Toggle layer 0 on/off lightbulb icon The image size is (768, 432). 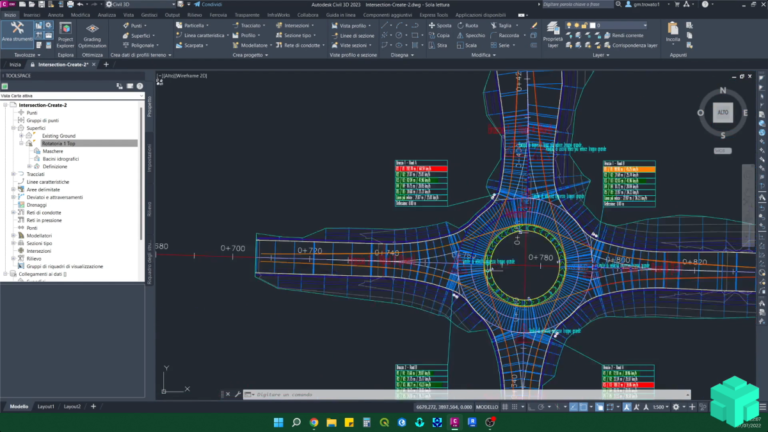pos(569,25)
